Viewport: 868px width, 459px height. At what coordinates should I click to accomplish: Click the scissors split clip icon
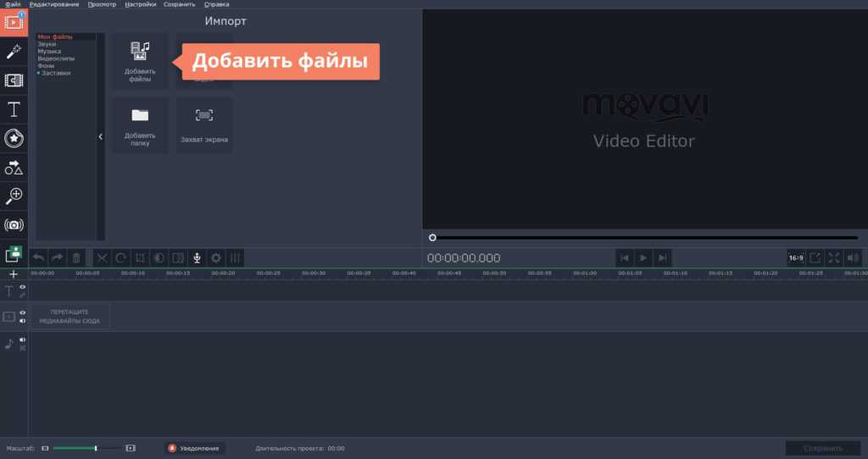[102, 258]
